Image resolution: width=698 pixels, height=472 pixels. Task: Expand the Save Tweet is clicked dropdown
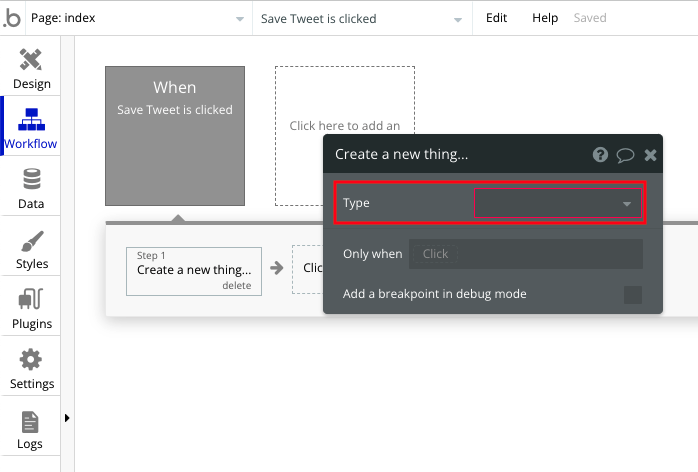tap(362, 19)
